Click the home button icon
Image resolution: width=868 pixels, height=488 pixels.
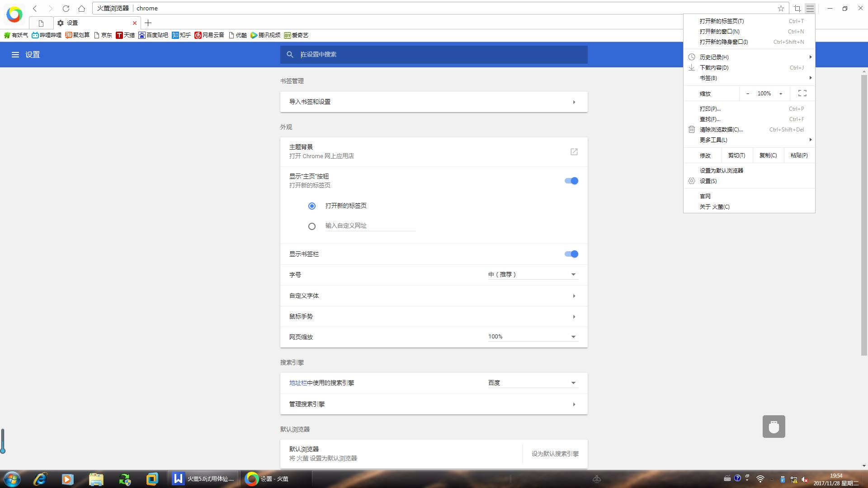tap(81, 9)
